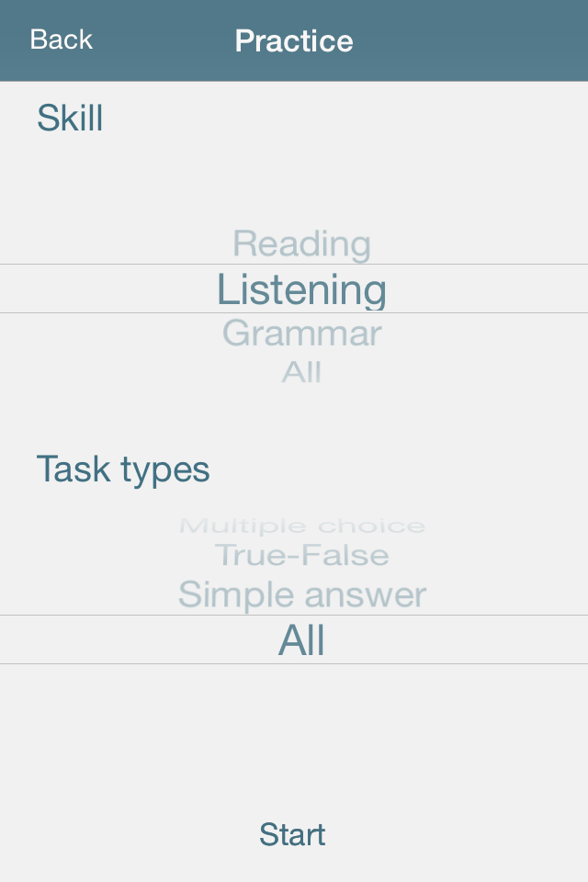Tap the Skill section label
This screenshot has height=882, width=588.
(x=69, y=118)
